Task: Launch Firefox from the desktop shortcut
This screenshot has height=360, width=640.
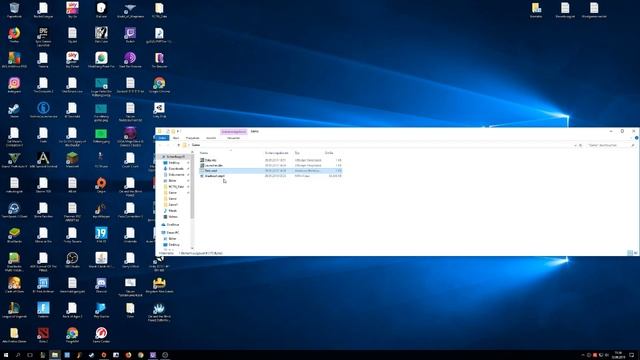Action: click(14, 35)
